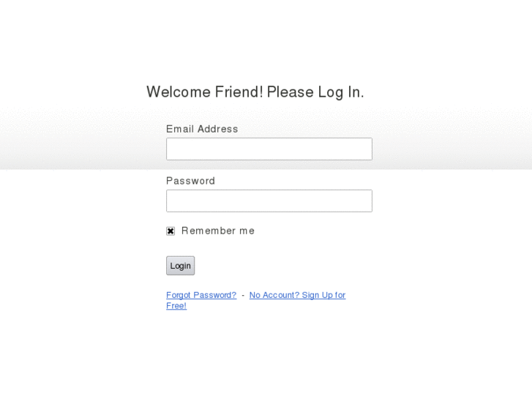Submit the form with the Login button
The height and width of the screenshot is (399, 532).
pyautogui.click(x=180, y=266)
